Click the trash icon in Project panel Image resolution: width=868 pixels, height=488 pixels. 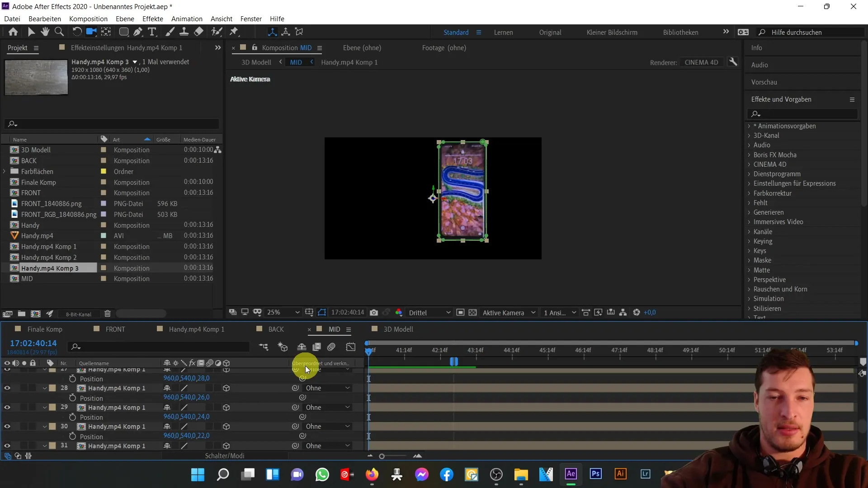[108, 314]
